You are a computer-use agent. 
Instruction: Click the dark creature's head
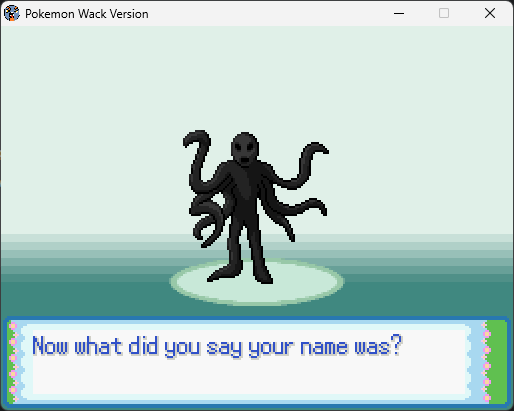[x=245, y=149]
